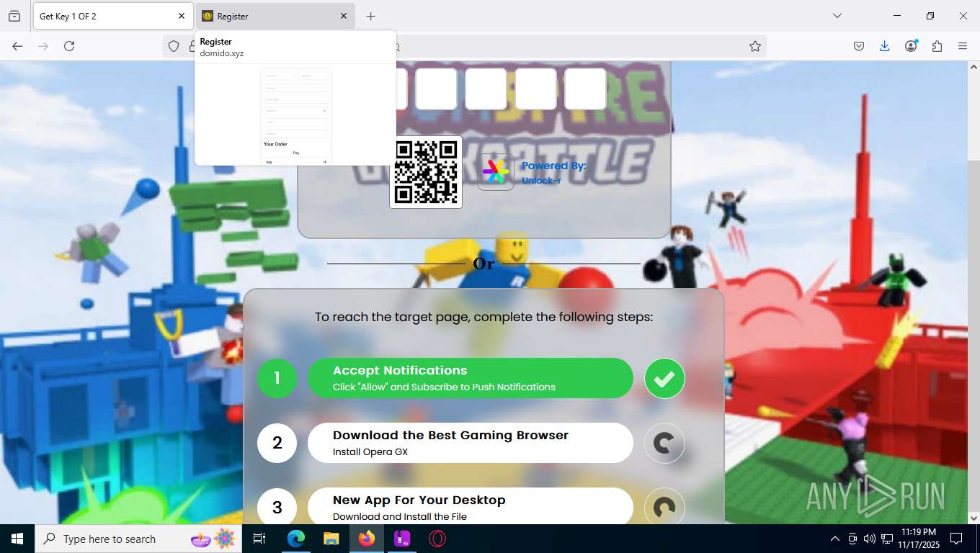Open the Extensions panel
The height and width of the screenshot is (553, 980).
click(937, 46)
